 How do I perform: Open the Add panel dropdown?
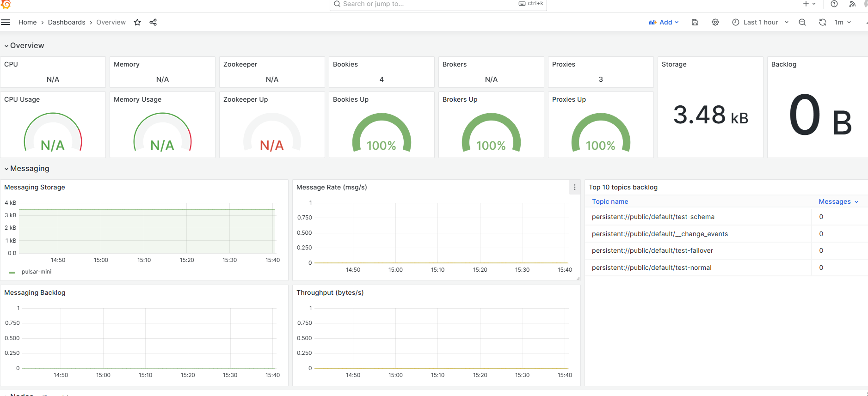pyautogui.click(x=664, y=22)
